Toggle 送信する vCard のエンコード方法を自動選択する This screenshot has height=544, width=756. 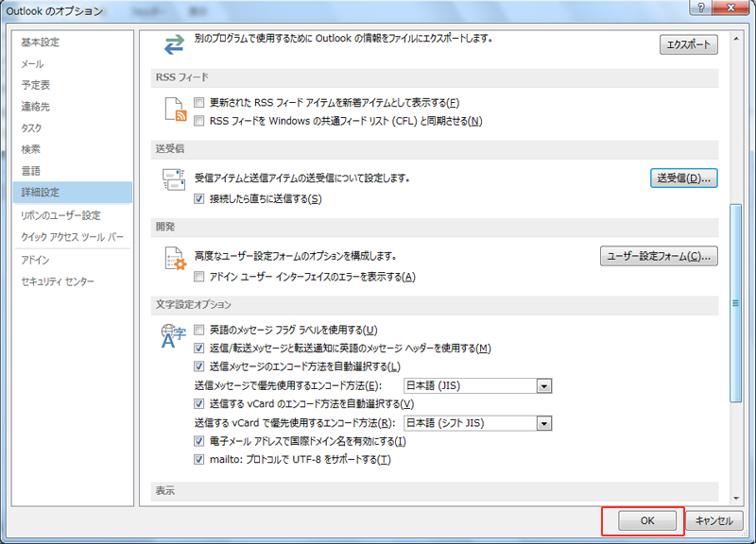point(198,404)
